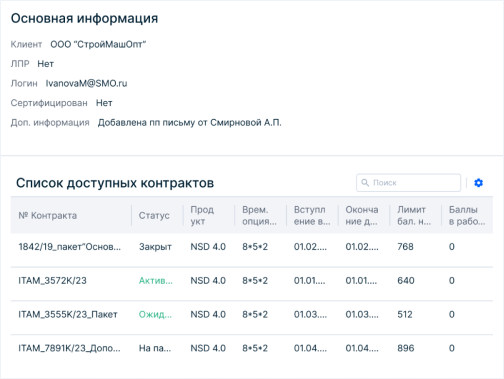
Task: Click the Основная информация heading
Action: click(x=84, y=18)
